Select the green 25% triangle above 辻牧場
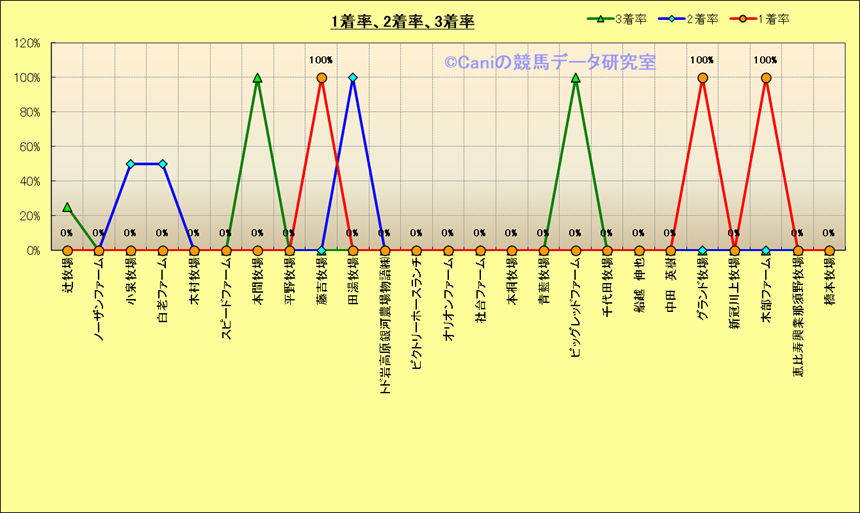This screenshot has width=860, height=513. tap(67, 207)
